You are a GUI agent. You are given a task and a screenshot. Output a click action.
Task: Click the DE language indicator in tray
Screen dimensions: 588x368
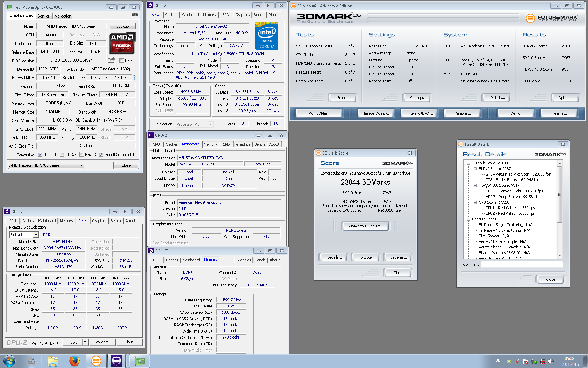click(498, 360)
